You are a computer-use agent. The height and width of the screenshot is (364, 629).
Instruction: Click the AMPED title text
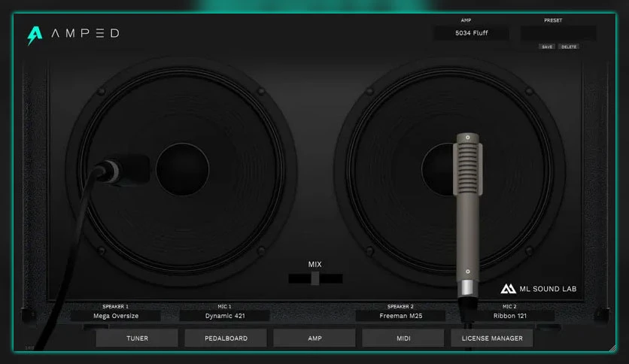(x=86, y=33)
